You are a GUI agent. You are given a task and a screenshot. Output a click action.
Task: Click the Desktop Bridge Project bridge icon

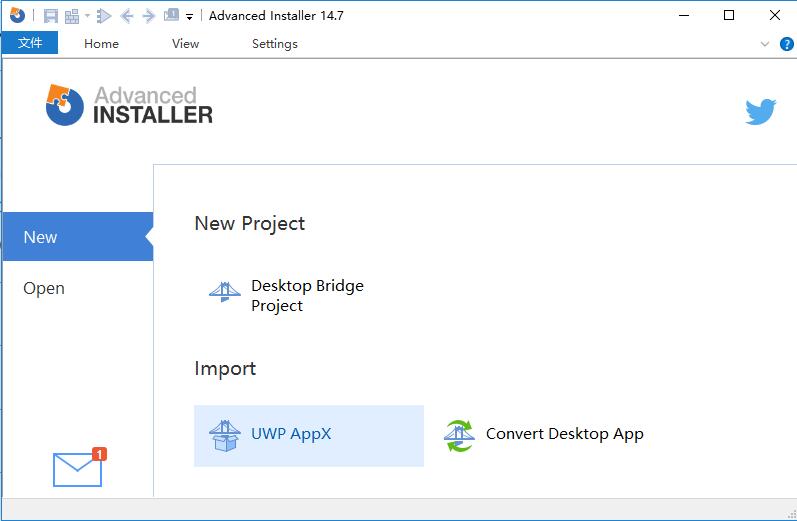(x=225, y=292)
